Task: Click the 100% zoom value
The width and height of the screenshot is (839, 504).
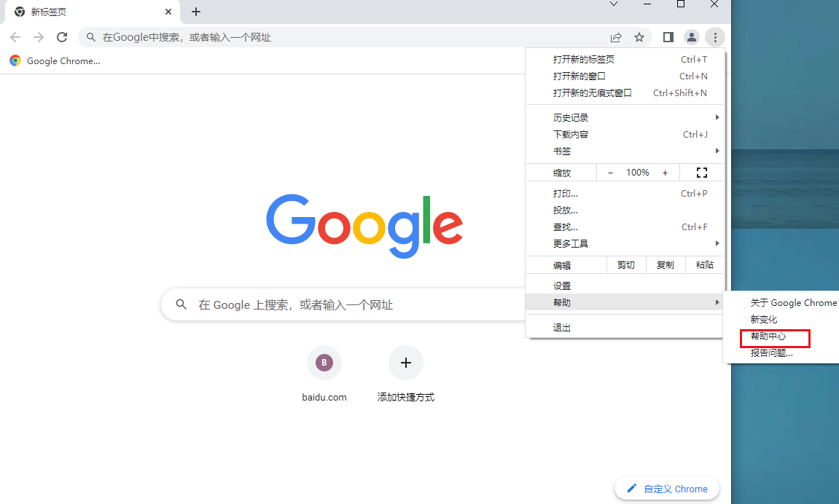Action: pyautogui.click(x=638, y=173)
